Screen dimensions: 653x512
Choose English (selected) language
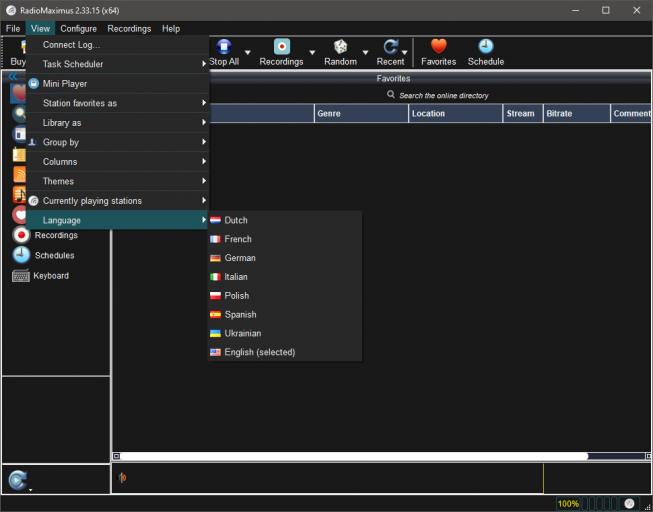click(x=285, y=352)
